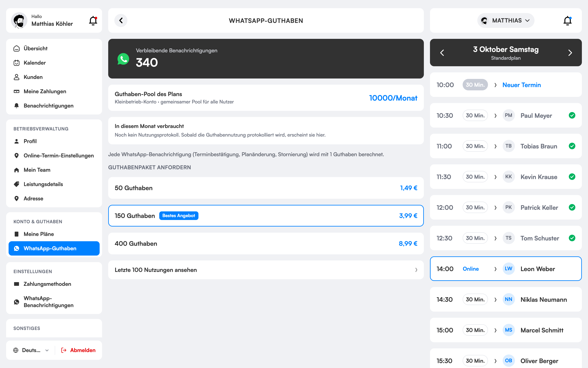Click the back arrow beside WhatsApp-Guthaben title
This screenshot has width=588, height=368.
(121, 20)
